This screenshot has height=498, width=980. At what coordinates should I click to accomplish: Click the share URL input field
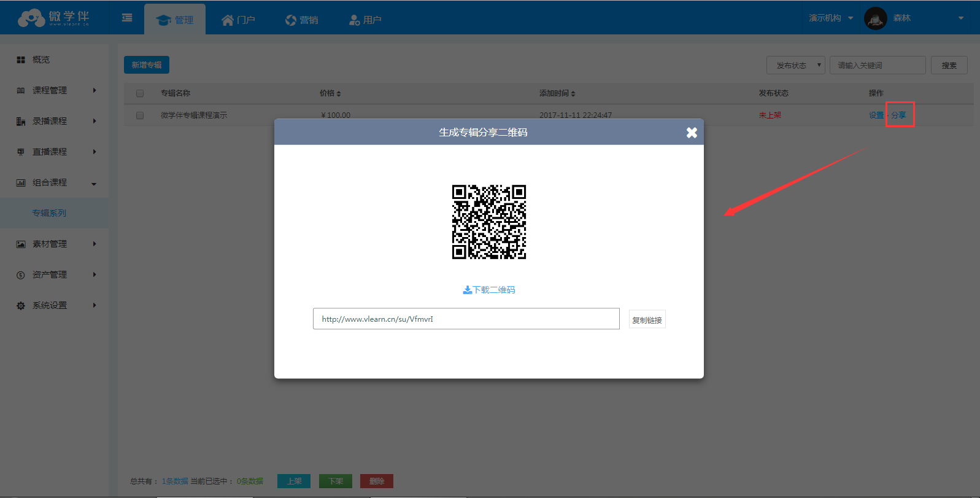click(x=466, y=319)
